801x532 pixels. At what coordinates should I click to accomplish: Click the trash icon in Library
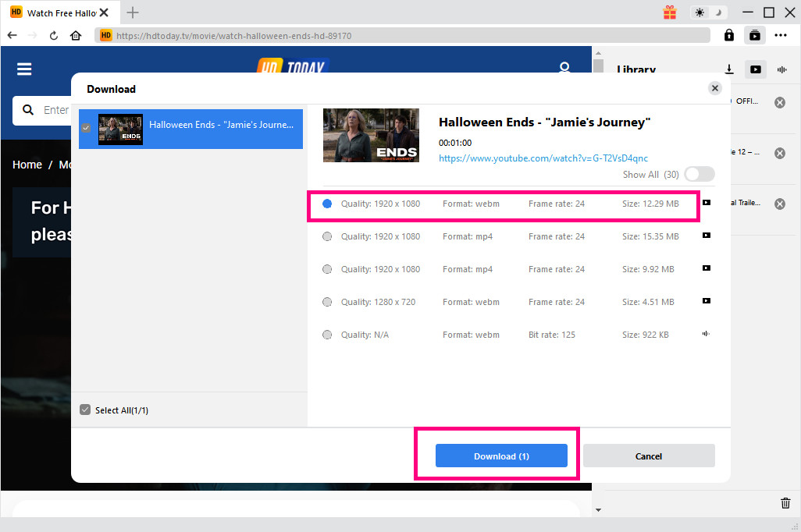tap(785, 503)
